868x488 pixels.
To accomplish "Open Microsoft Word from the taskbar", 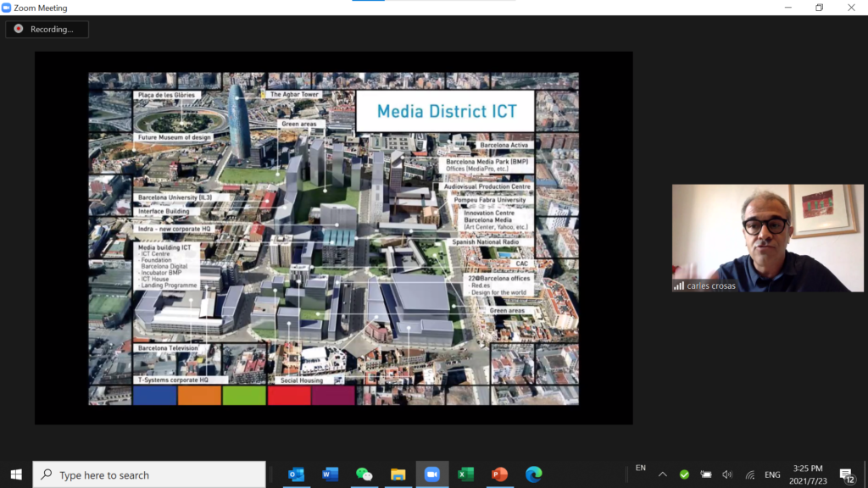I will pos(330,474).
